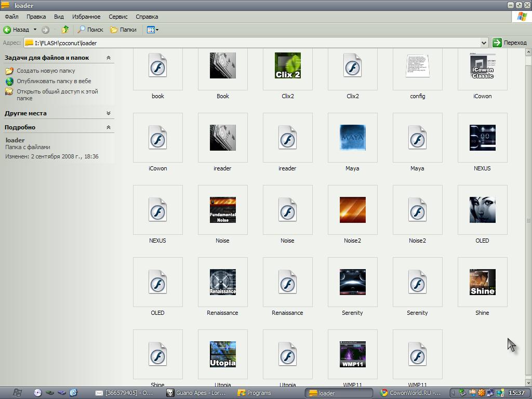The width and height of the screenshot is (532, 399).
Task: Toggle the Папки folders pane button
Action: [x=123, y=30]
